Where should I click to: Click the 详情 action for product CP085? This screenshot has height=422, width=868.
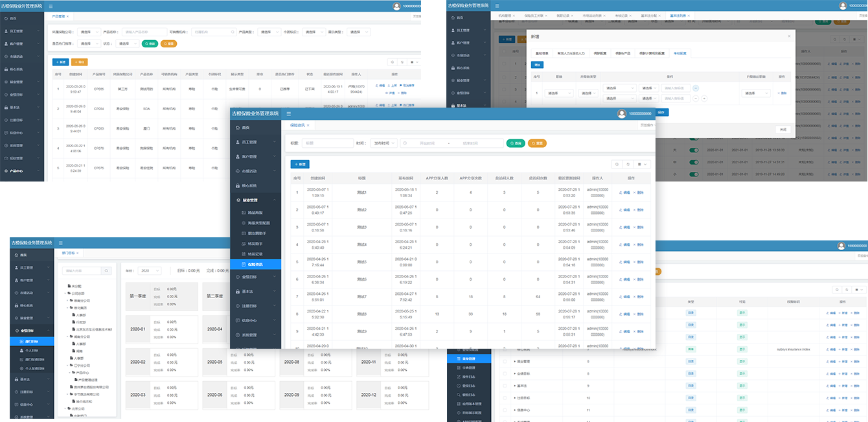click(x=391, y=92)
